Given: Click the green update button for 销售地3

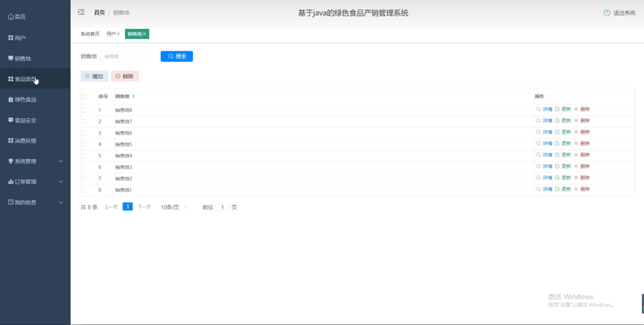Looking at the screenshot, I should (x=563, y=166).
